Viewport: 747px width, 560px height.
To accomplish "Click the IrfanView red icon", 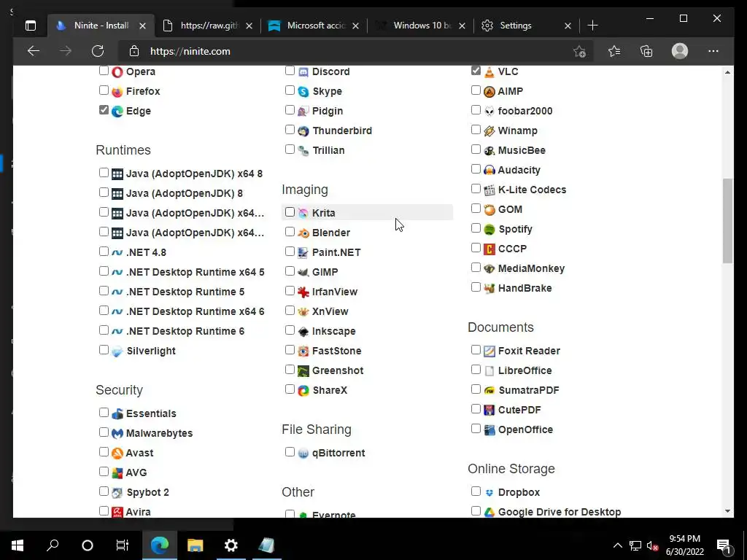I will [x=303, y=292].
